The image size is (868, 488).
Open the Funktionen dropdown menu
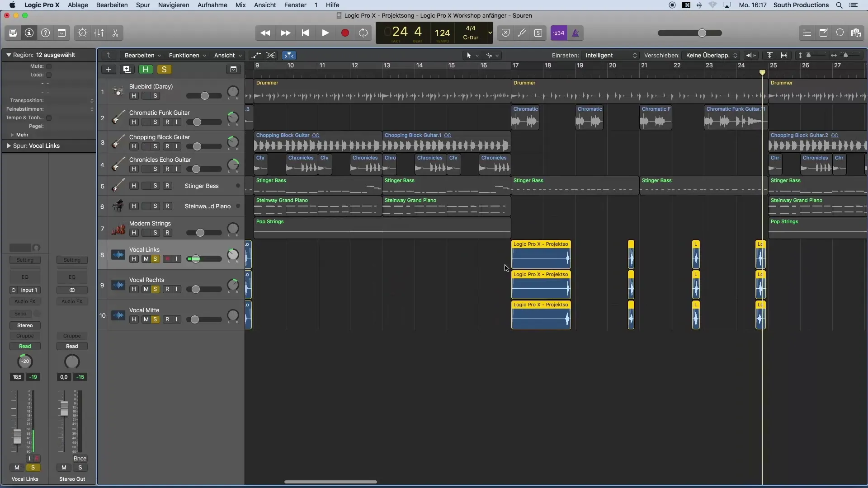click(x=187, y=56)
